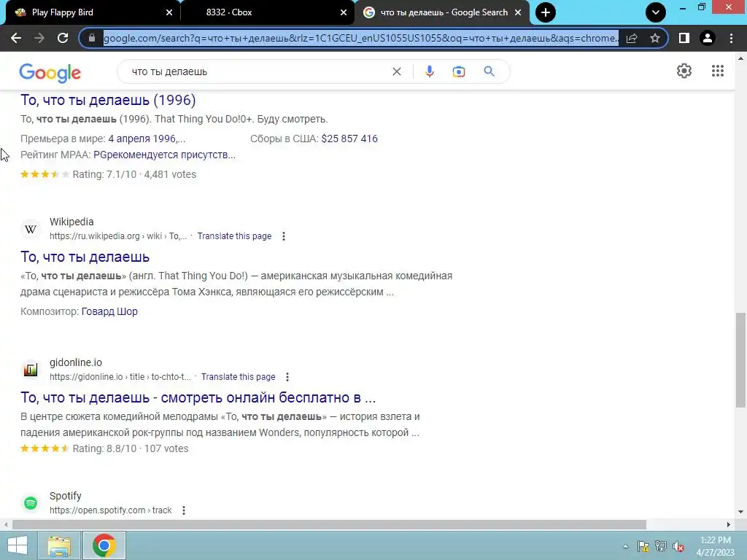Click composer link 'Говард Шор'

click(109, 311)
